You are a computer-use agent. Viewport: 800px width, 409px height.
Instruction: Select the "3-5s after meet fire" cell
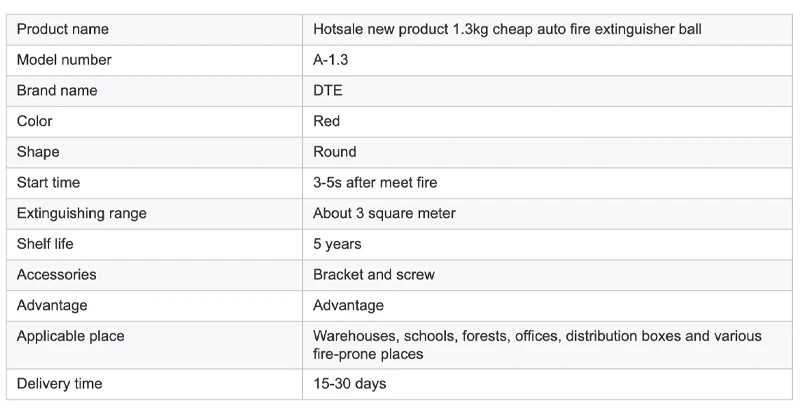[x=375, y=183]
